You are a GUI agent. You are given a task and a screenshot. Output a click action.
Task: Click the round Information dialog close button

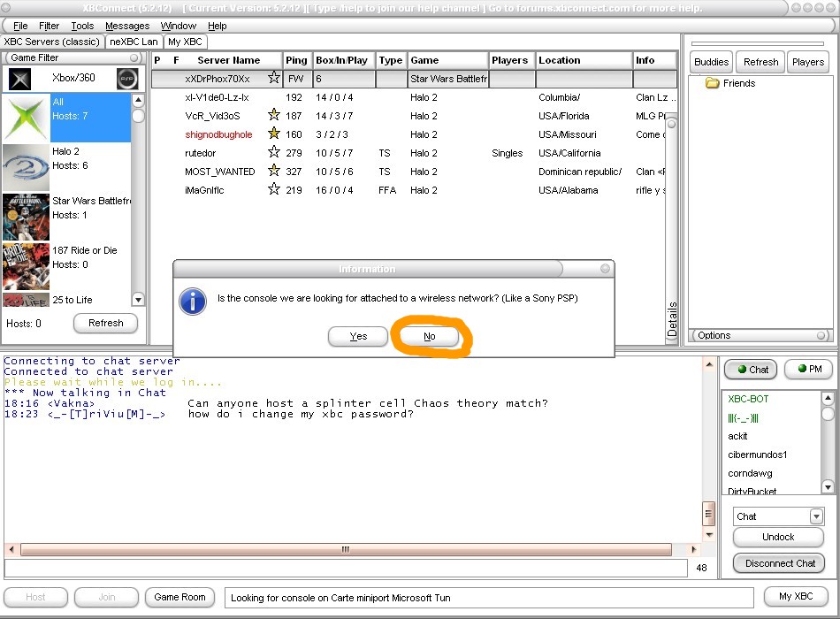coord(605,269)
